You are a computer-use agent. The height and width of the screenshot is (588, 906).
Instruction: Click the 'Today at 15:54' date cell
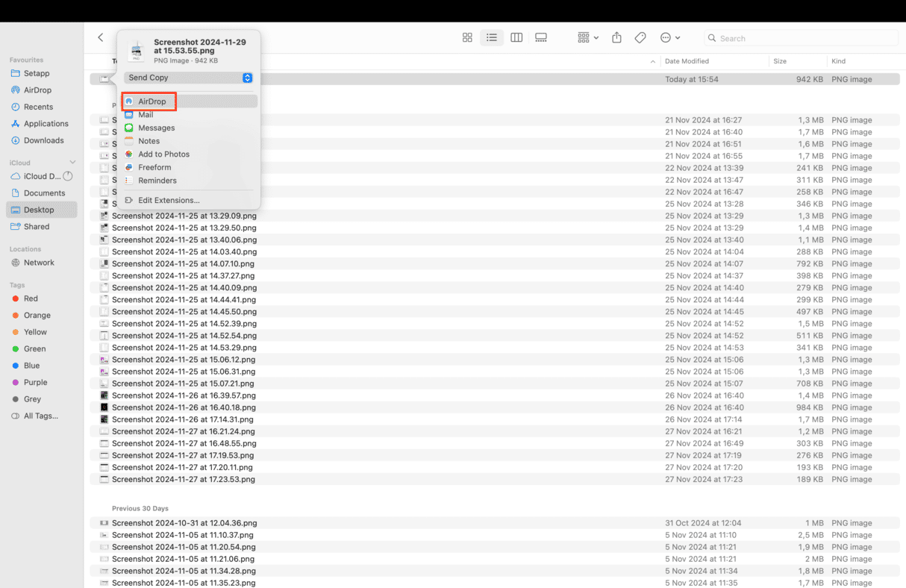(x=692, y=79)
